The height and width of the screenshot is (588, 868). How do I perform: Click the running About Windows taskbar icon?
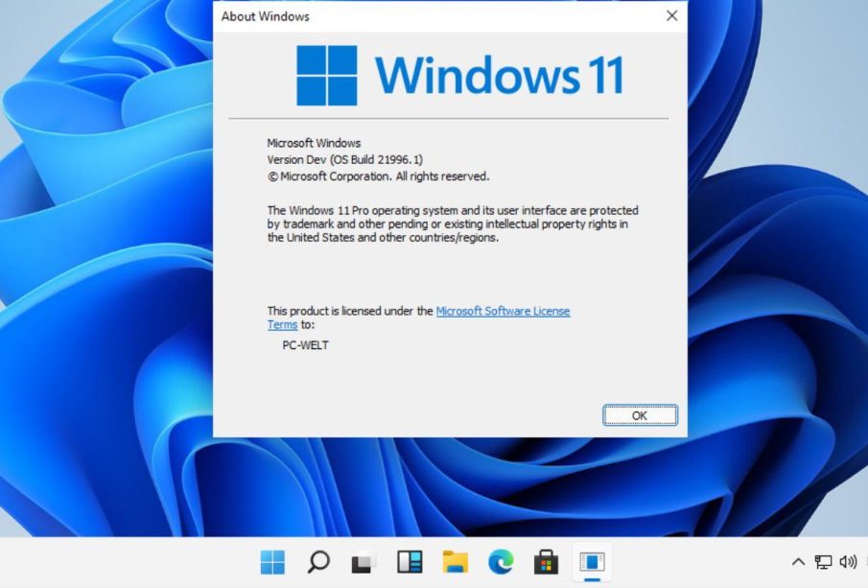pos(592,562)
